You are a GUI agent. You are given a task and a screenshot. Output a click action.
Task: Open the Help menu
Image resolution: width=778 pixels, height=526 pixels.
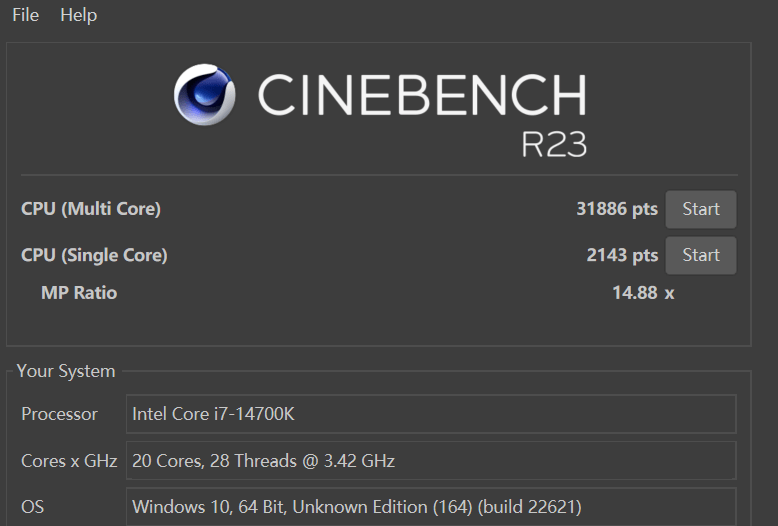[x=79, y=15]
